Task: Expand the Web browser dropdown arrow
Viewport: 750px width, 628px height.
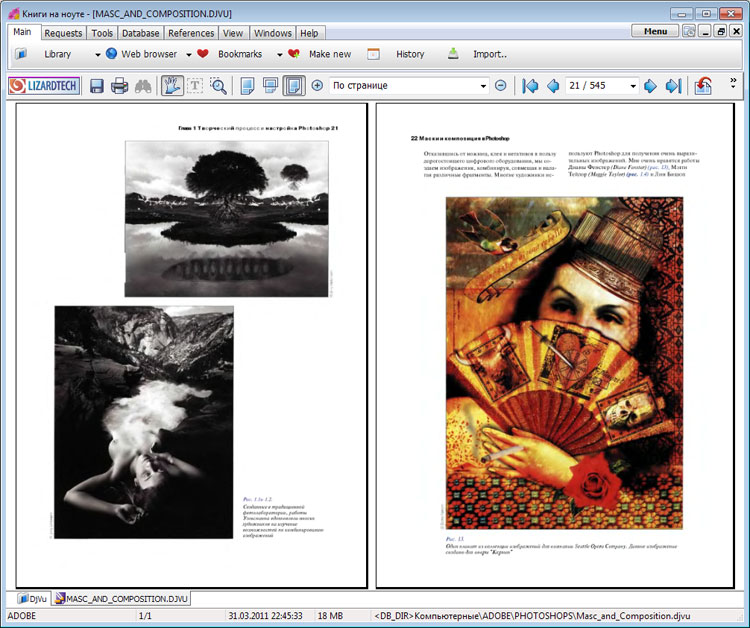Action: coord(188,55)
